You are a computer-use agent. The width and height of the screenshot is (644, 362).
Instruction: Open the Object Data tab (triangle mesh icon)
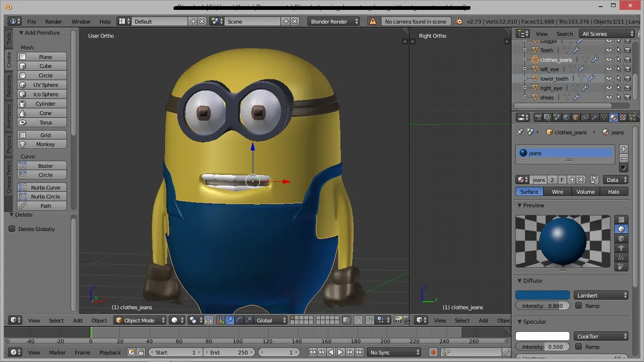pos(604,117)
